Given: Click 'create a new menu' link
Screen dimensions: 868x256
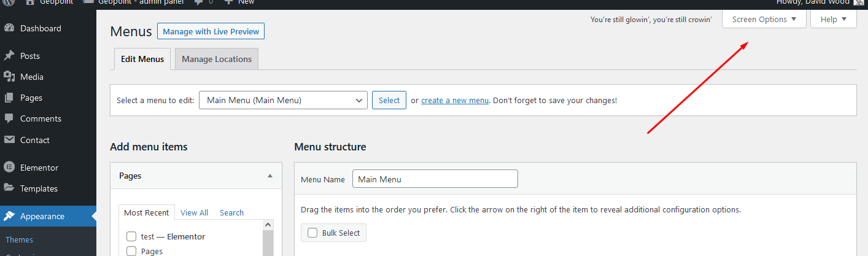Looking at the screenshot, I should tap(455, 100).
